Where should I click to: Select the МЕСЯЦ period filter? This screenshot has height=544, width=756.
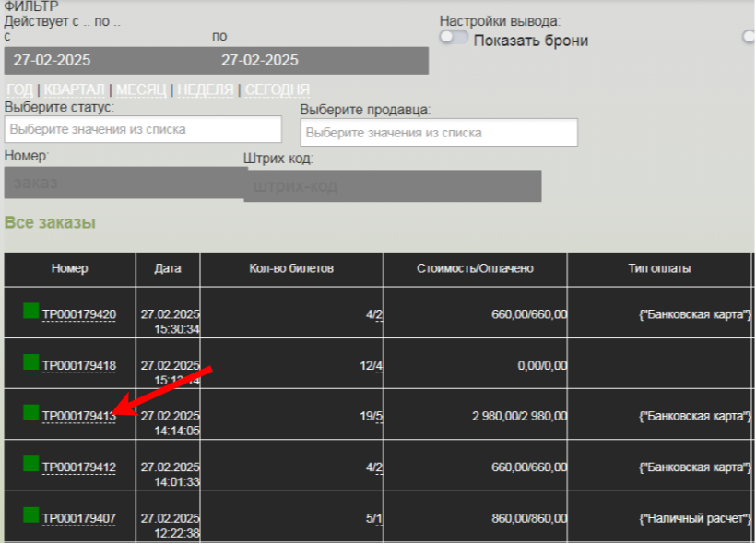(141, 89)
